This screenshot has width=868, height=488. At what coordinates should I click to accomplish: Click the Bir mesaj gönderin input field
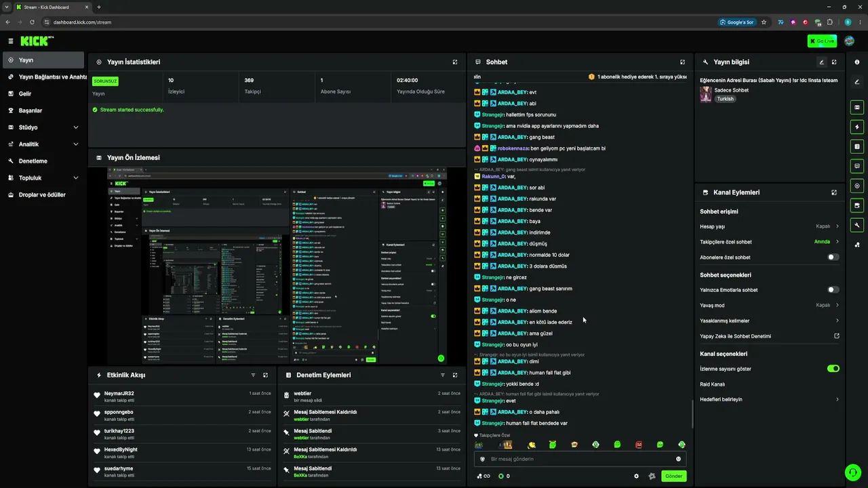click(x=580, y=459)
